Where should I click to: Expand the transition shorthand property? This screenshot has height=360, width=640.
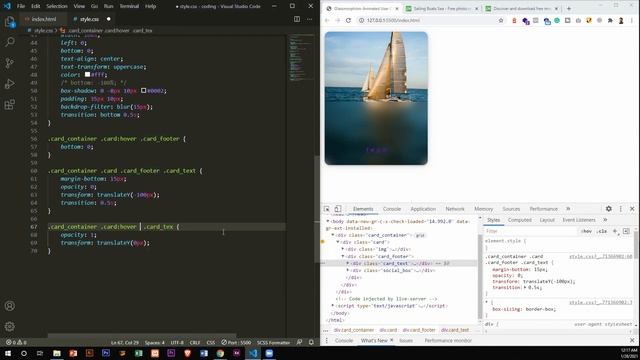point(525,287)
